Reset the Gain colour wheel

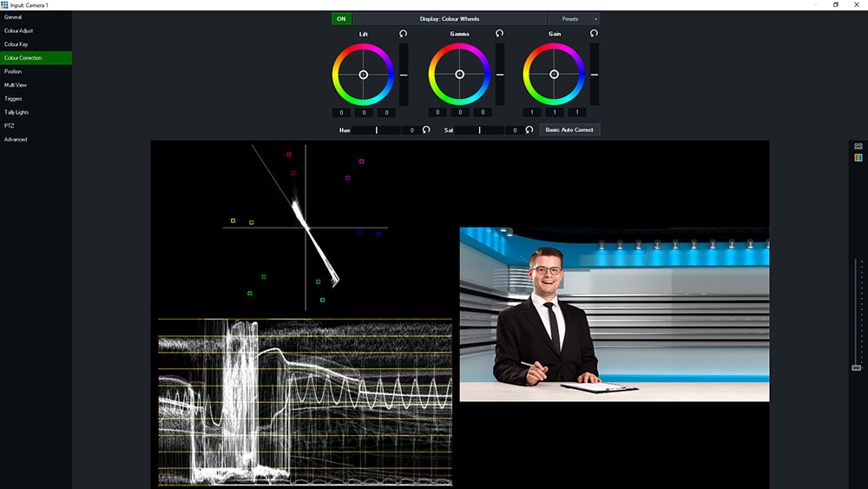point(594,33)
